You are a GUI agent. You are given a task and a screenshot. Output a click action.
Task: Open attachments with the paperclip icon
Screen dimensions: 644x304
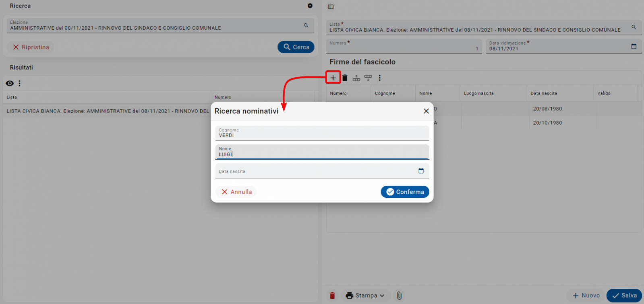click(399, 296)
